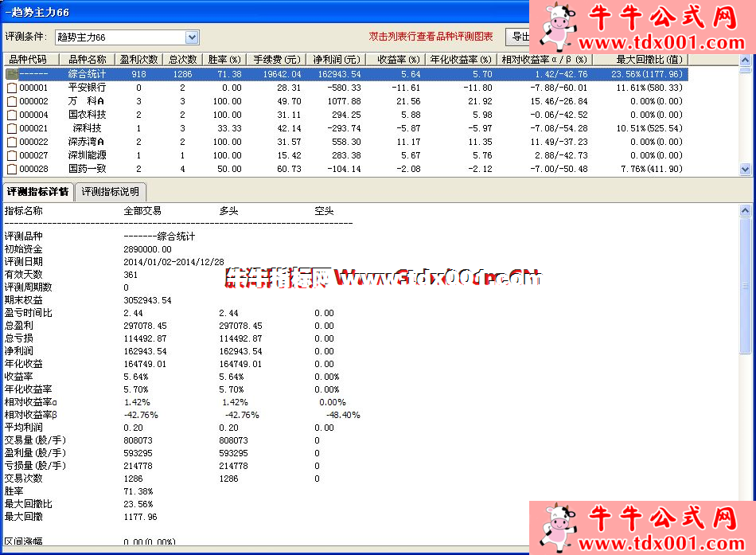Viewport: 756px width, 555px height.
Task: Click the 交易量(股/手) value 808073 under 全部交易
Action: coord(138,440)
